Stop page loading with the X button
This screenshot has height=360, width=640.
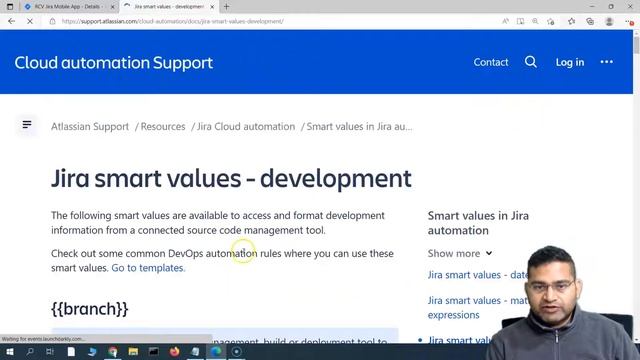point(30,21)
